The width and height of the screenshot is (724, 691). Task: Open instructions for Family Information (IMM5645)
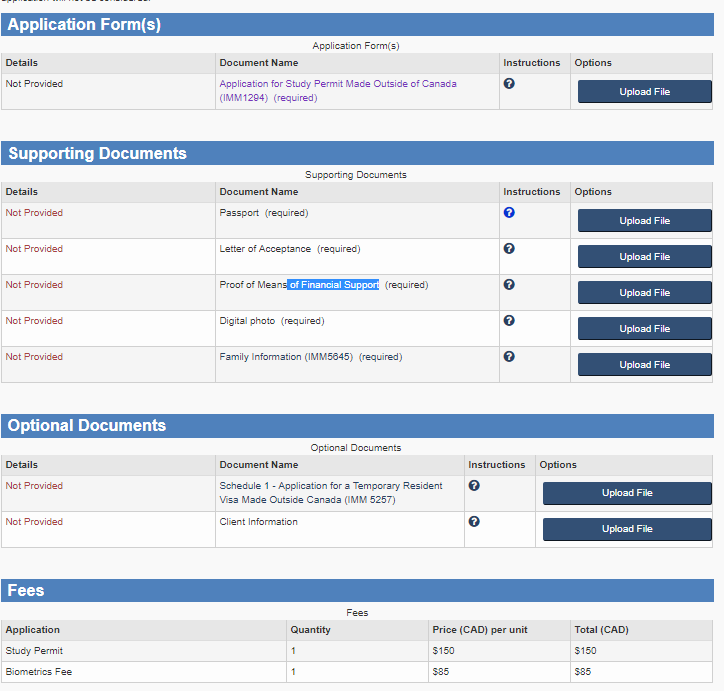(509, 356)
